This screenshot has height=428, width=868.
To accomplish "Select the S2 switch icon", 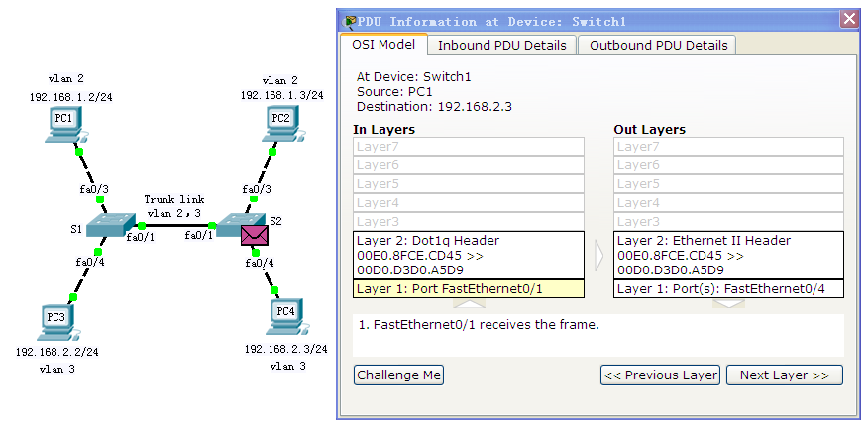I will pyautogui.click(x=240, y=225).
